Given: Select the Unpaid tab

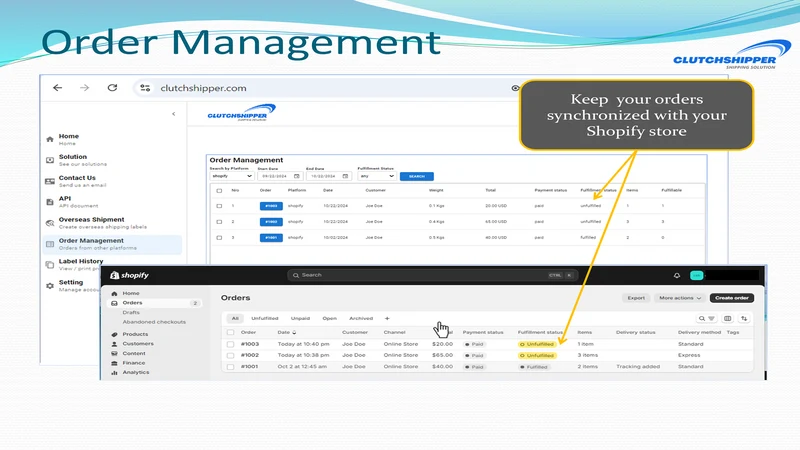Looking at the screenshot, I should [301, 318].
